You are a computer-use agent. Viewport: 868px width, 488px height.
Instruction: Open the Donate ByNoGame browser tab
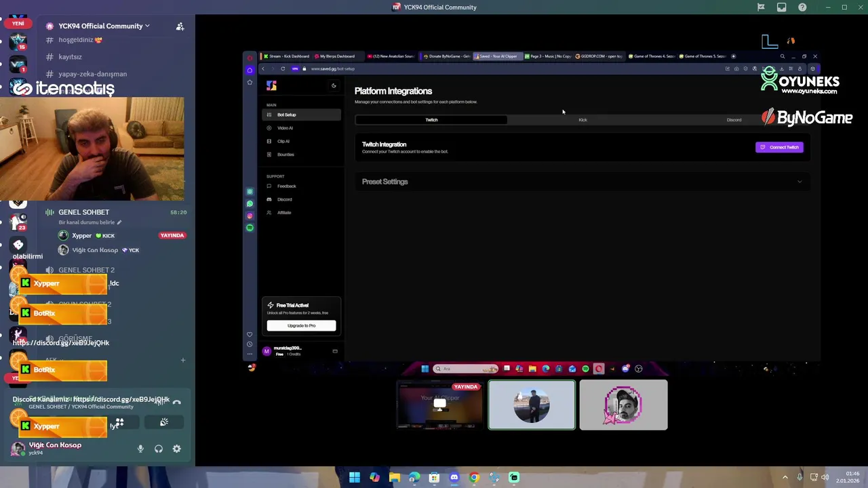pos(445,56)
